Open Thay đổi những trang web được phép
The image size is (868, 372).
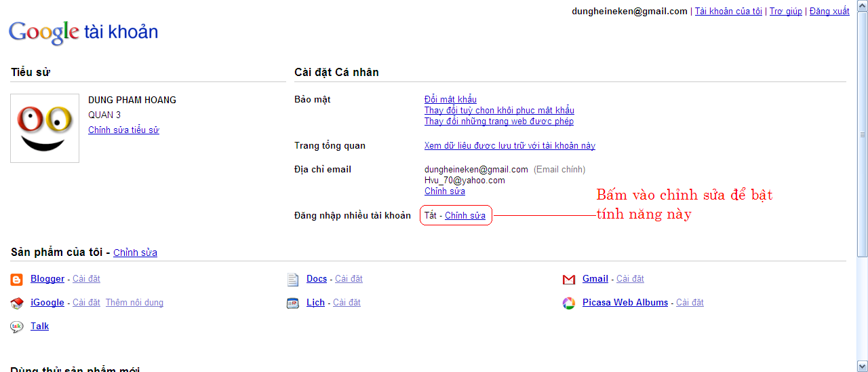tap(499, 122)
